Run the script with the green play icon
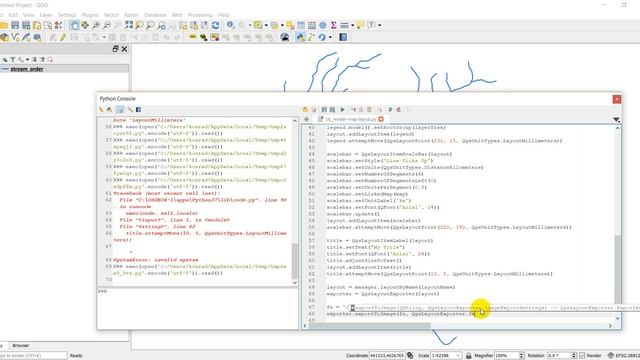 pos(342,109)
